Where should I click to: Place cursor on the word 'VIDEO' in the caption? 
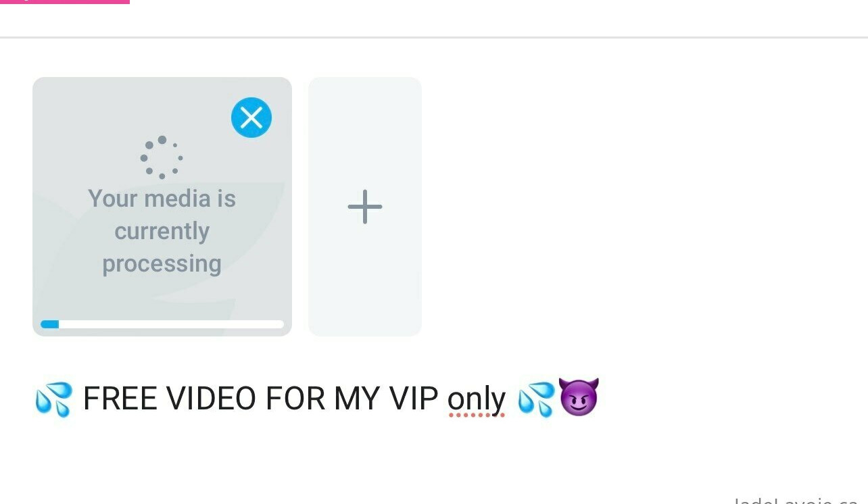tap(212, 399)
